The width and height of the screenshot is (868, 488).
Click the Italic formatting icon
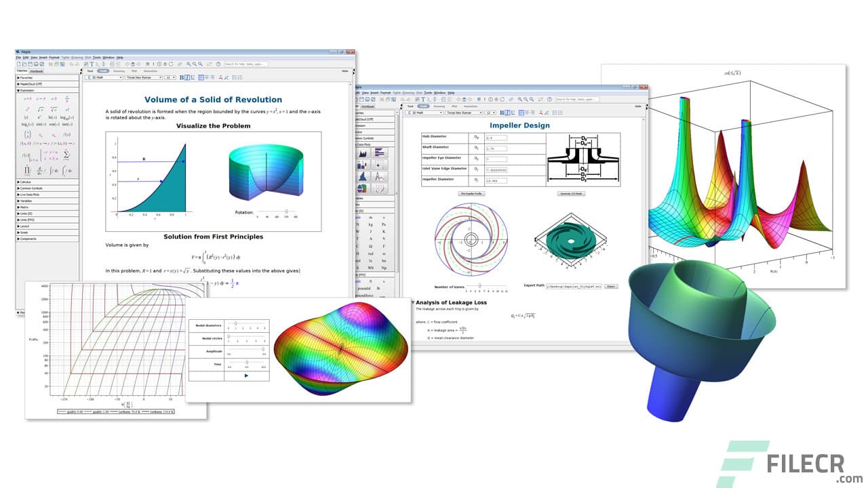coord(186,77)
